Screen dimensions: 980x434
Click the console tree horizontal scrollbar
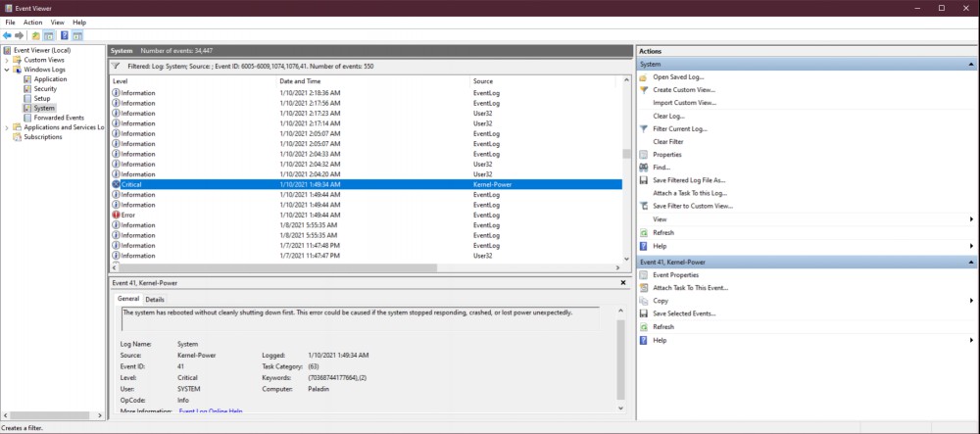[x=49, y=415]
